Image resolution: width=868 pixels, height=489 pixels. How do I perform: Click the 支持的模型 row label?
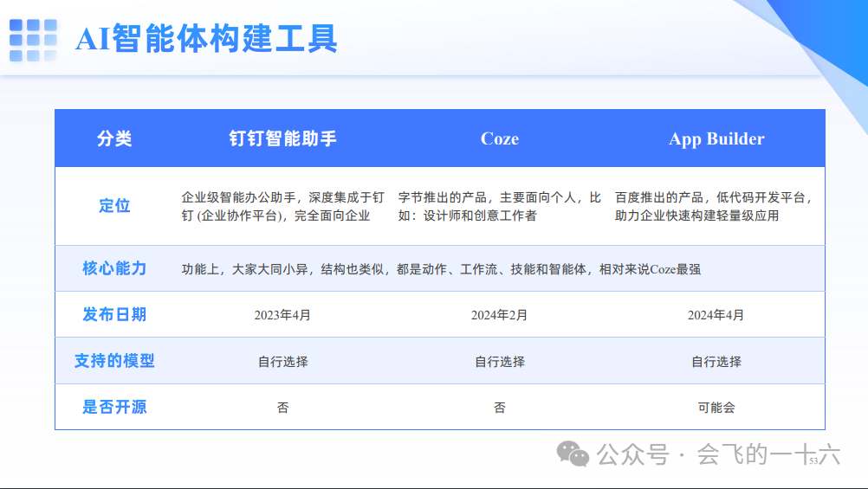[114, 361]
